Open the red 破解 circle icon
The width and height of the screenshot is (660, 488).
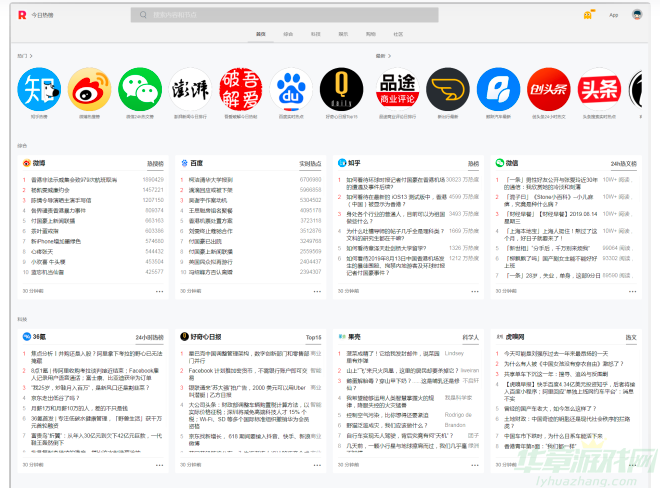(x=241, y=90)
